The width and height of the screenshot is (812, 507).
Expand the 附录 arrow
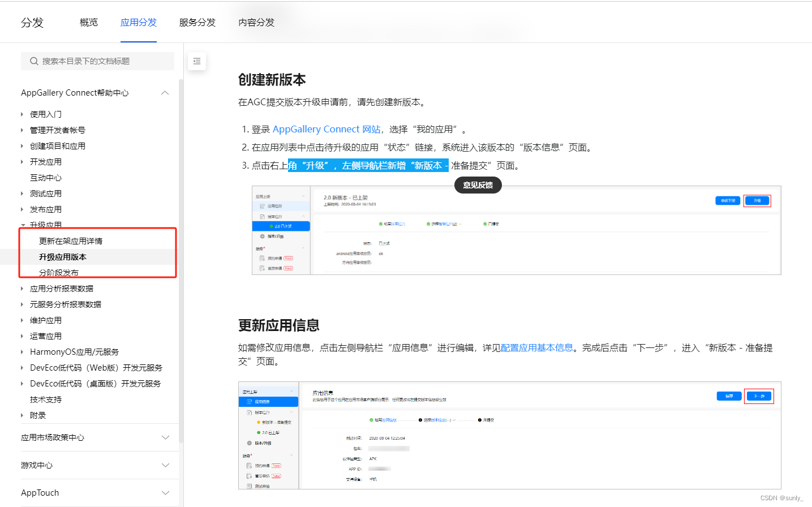coord(23,415)
